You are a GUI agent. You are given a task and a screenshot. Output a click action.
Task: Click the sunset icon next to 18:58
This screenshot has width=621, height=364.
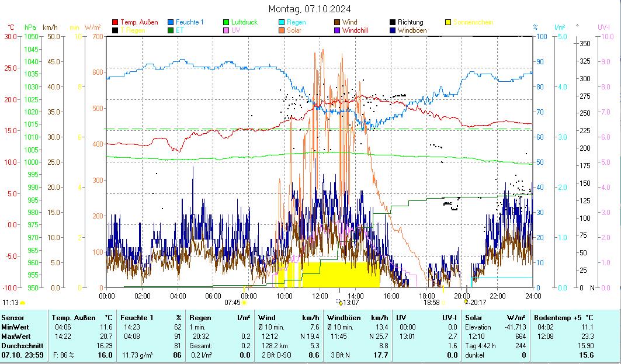click(443, 303)
